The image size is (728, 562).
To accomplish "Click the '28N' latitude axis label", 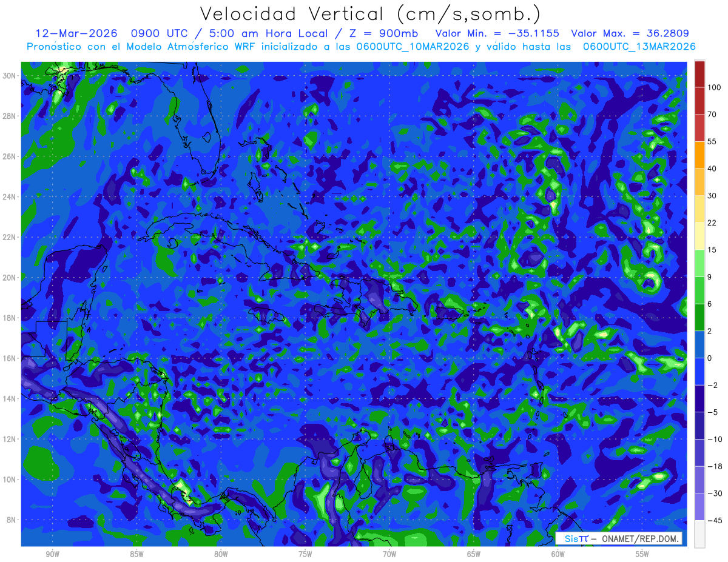I will 10,116.
